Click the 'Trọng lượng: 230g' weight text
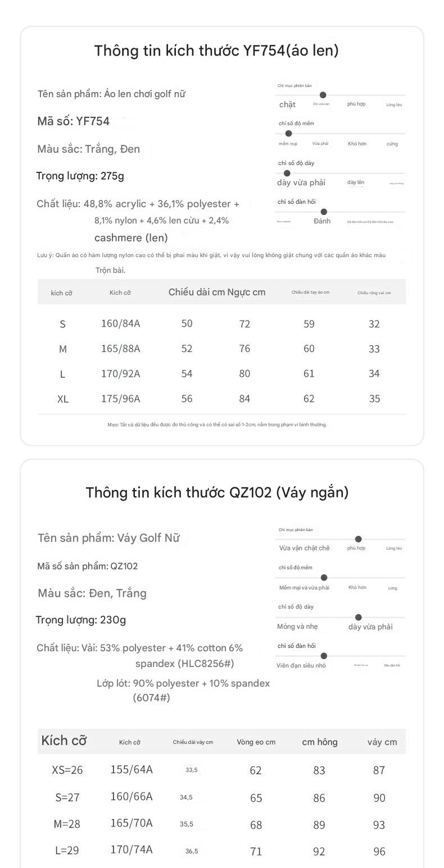The height and width of the screenshot is (868, 444). [x=81, y=620]
